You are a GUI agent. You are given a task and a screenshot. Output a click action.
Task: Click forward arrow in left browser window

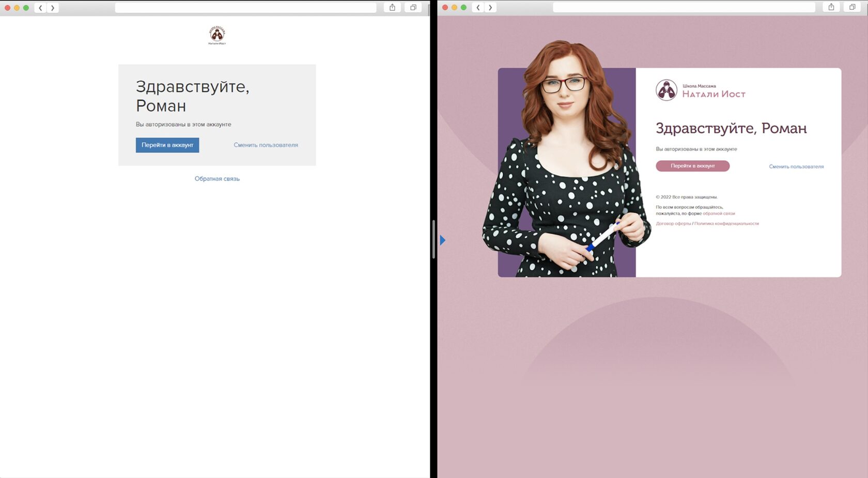(53, 8)
